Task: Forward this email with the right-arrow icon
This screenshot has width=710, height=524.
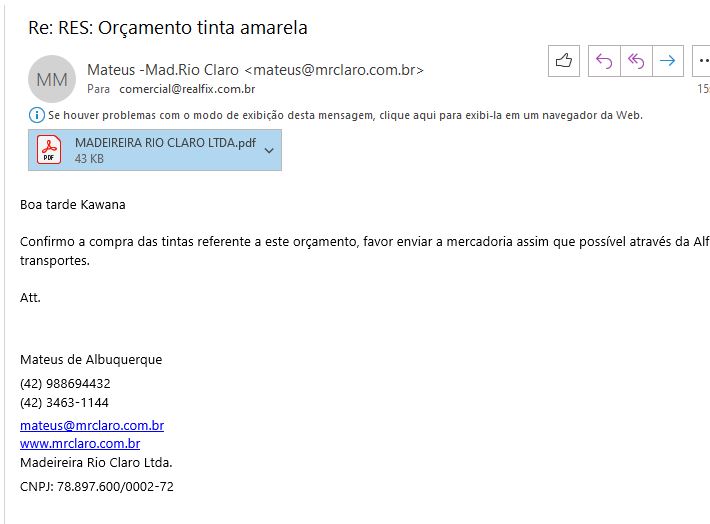Action: pos(668,61)
